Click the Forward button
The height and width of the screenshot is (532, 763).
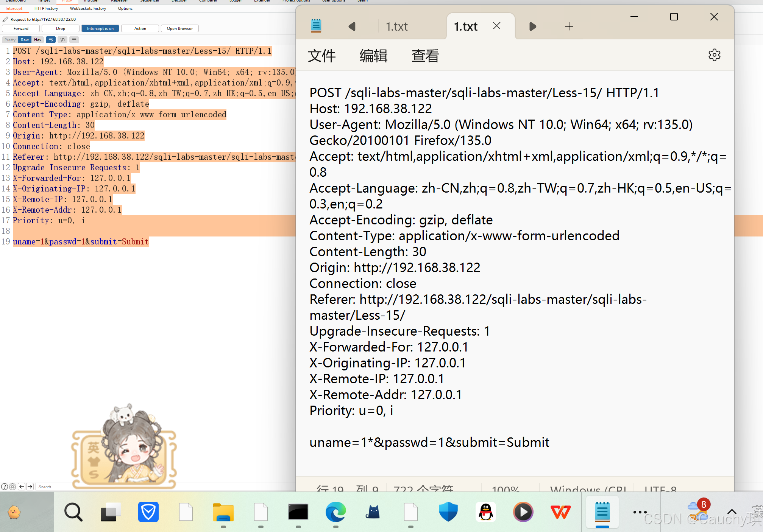tap(21, 28)
